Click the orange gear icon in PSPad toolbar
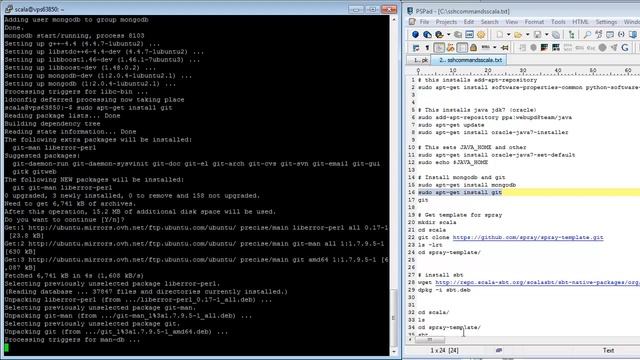 [x=481, y=35]
